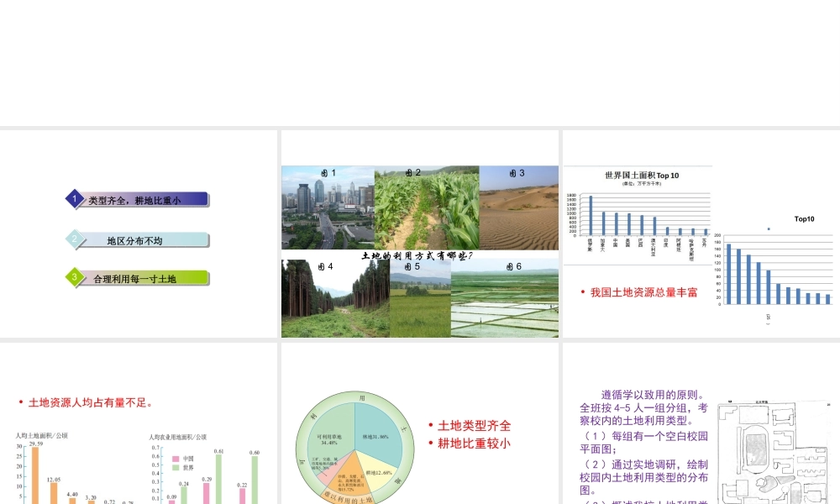Click the red bullet '我国土地资源总量丰富'
The image size is (840, 504).
pyautogui.click(x=644, y=292)
